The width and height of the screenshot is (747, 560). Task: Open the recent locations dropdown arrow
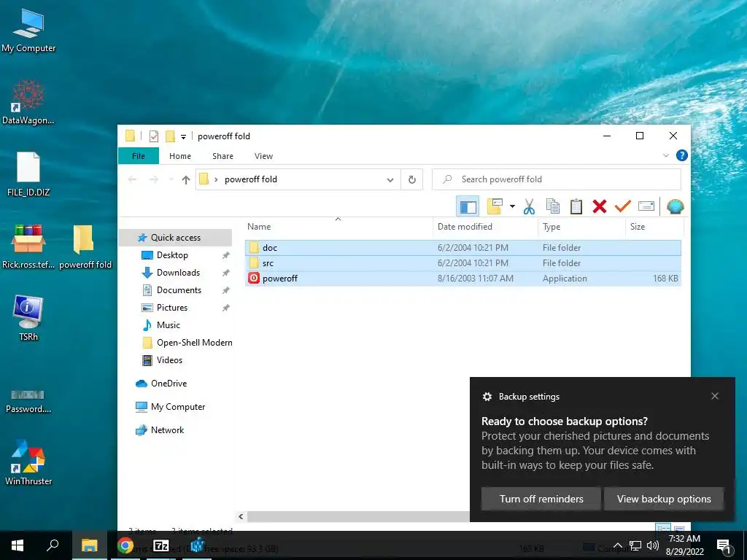[171, 179]
